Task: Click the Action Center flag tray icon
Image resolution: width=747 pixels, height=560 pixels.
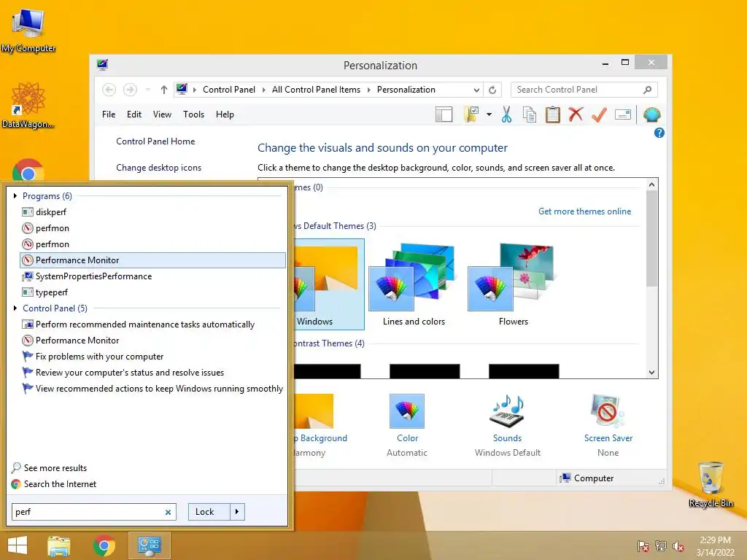Action: click(x=643, y=546)
